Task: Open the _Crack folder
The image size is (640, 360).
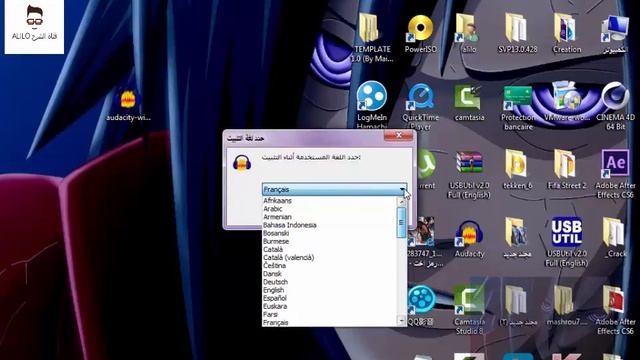Action: click(613, 232)
